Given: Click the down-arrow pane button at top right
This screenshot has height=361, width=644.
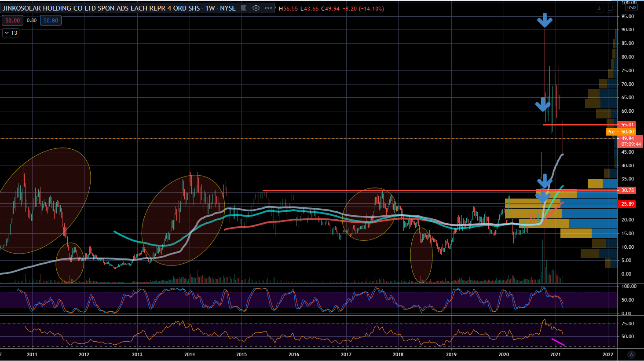Looking at the screenshot, I should pyautogui.click(x=599, y=8).
